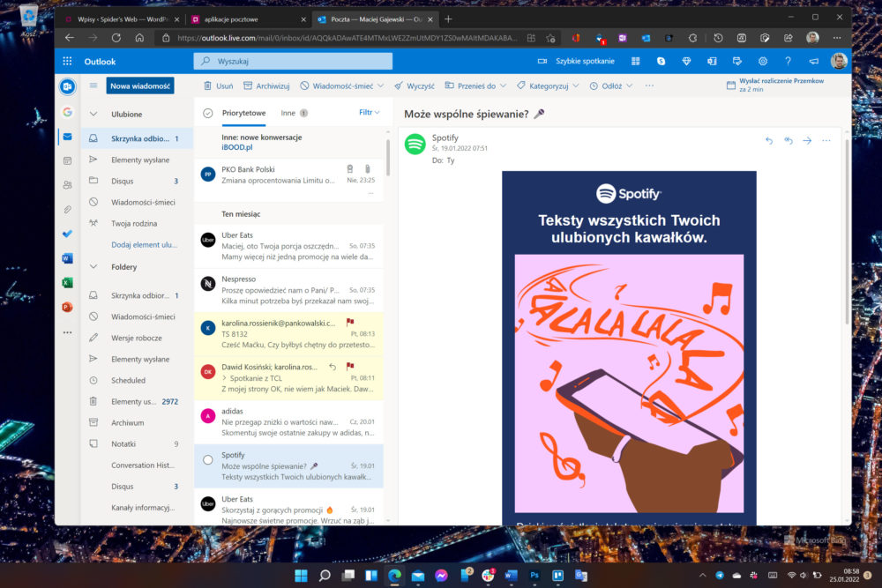The image size is (882, 588).
Task: Open more actions for the Spotify email
Action: point(826,140)
